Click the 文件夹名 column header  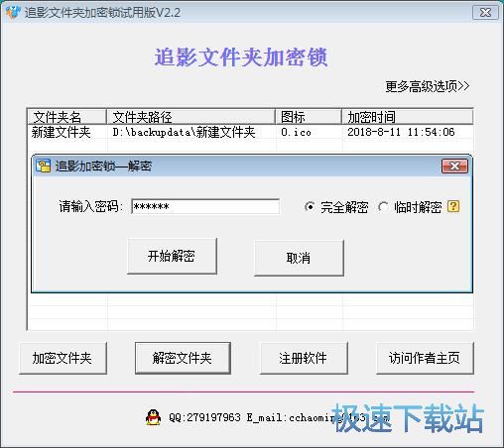[66, 116]
